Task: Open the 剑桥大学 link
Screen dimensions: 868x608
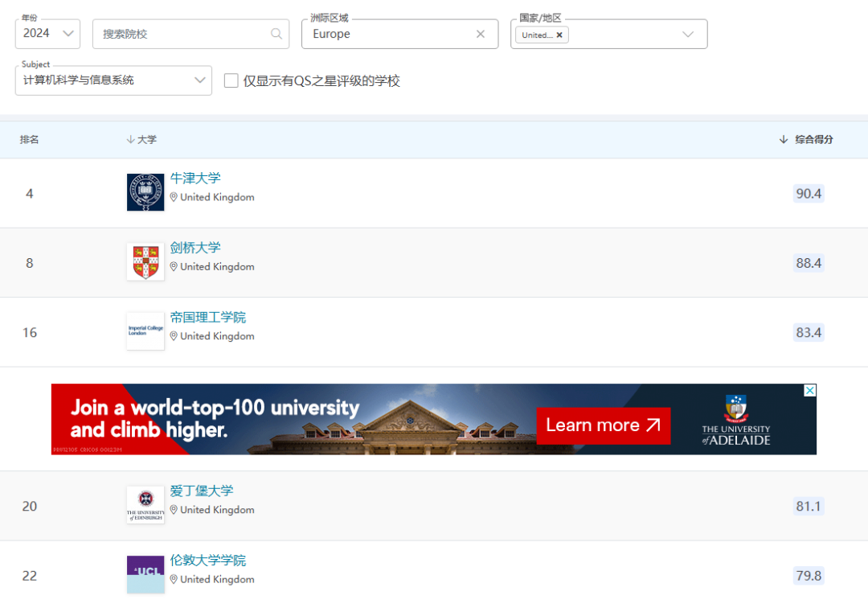Action: 194,248
